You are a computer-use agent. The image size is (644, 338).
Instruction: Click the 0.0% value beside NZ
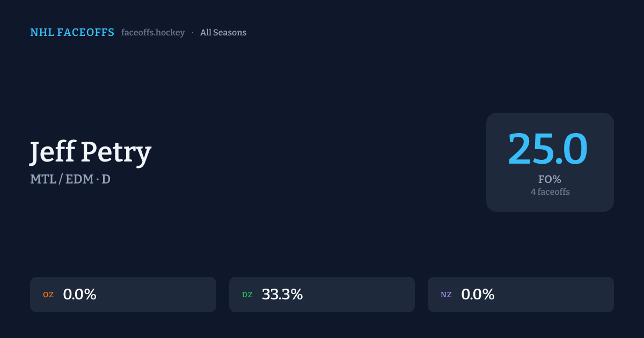pos(478,295)
